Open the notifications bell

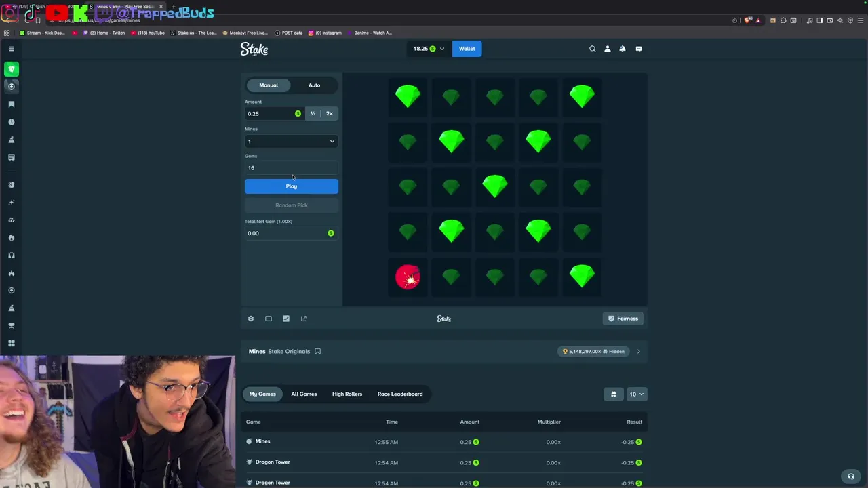click(x=623, y=49)
